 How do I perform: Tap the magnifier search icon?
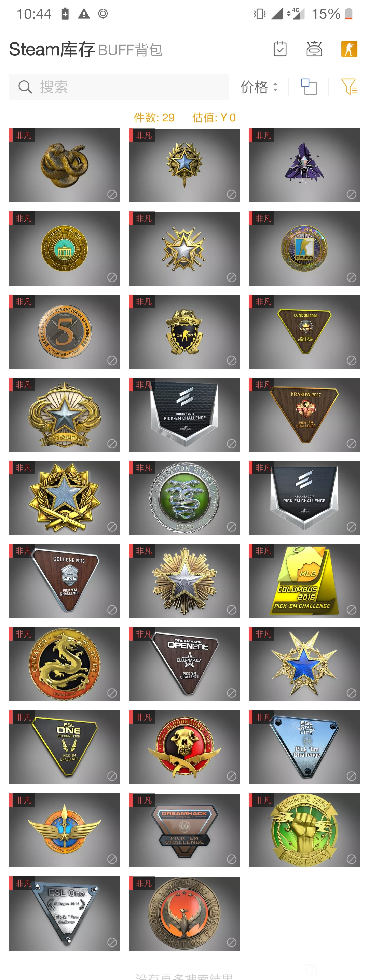tap(25, 87)
